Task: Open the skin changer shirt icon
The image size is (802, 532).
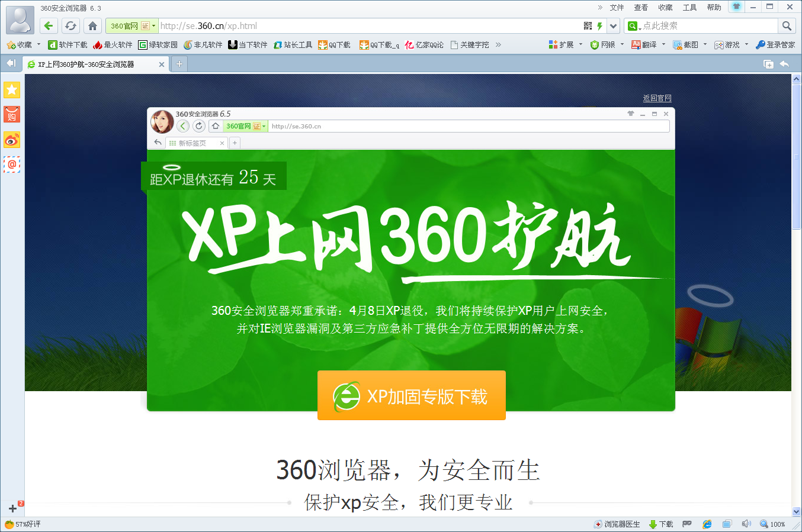Action: (736, 7)
